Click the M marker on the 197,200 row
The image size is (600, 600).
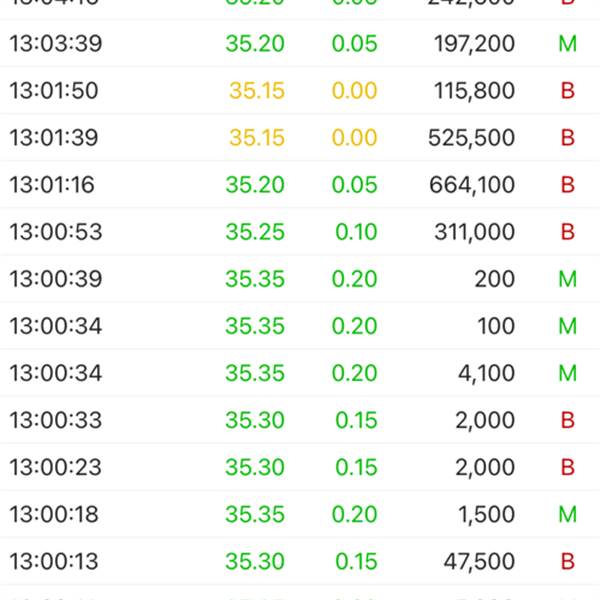point(567,44)
